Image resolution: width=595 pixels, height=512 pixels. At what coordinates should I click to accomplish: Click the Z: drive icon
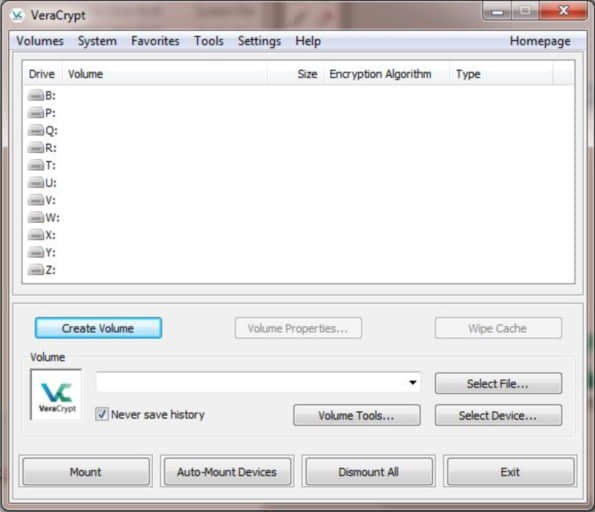coord(36,270)
